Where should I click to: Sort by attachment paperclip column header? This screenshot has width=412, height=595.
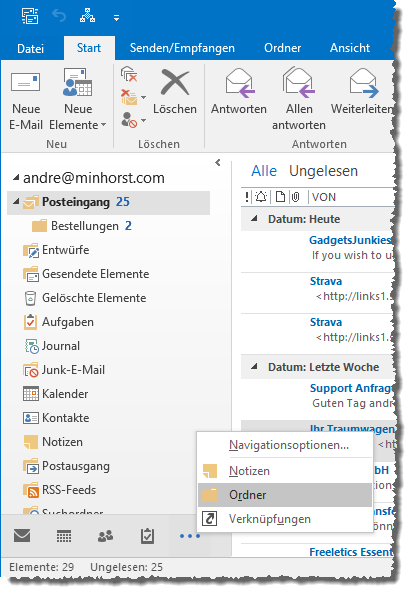pyautogui.click(x=296, y=197)
